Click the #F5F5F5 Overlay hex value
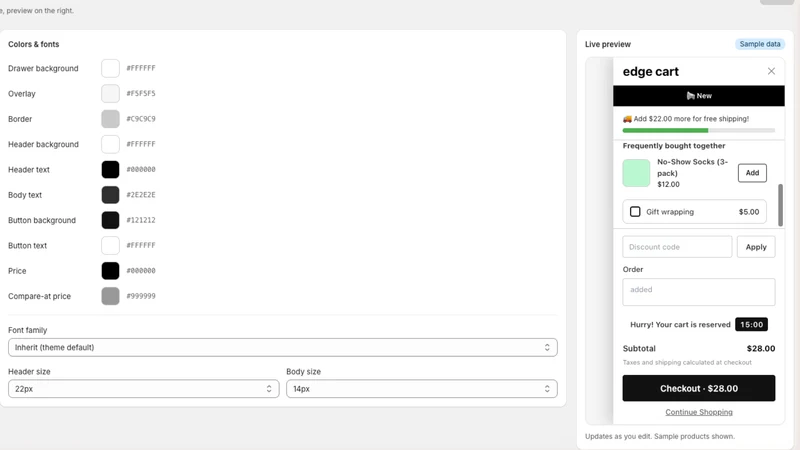The image size is (800, 450). coord(141,93)
